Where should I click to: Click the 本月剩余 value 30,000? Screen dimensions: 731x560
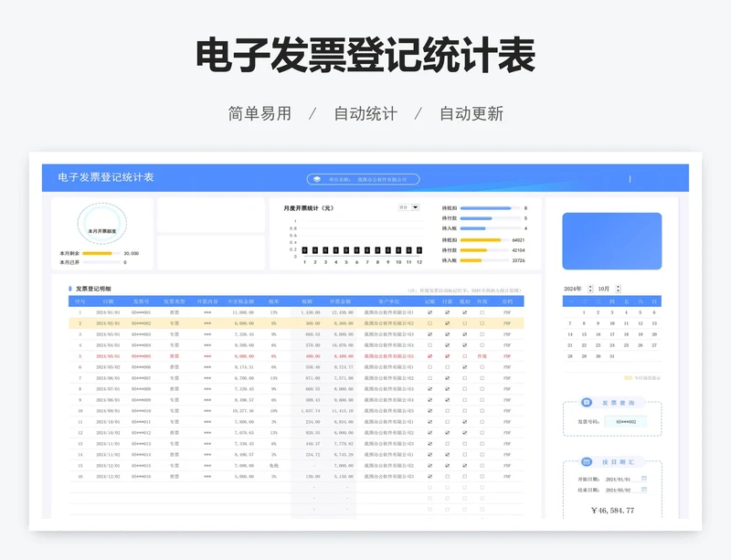pos(131,254)
